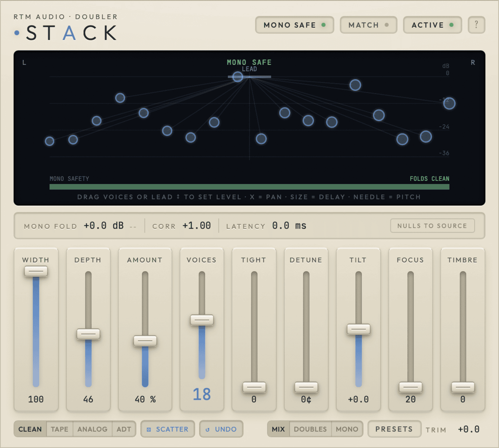Switch to the TAPE mode tab
Viewport: 499px width, 448px height.
tap(60, 429)
